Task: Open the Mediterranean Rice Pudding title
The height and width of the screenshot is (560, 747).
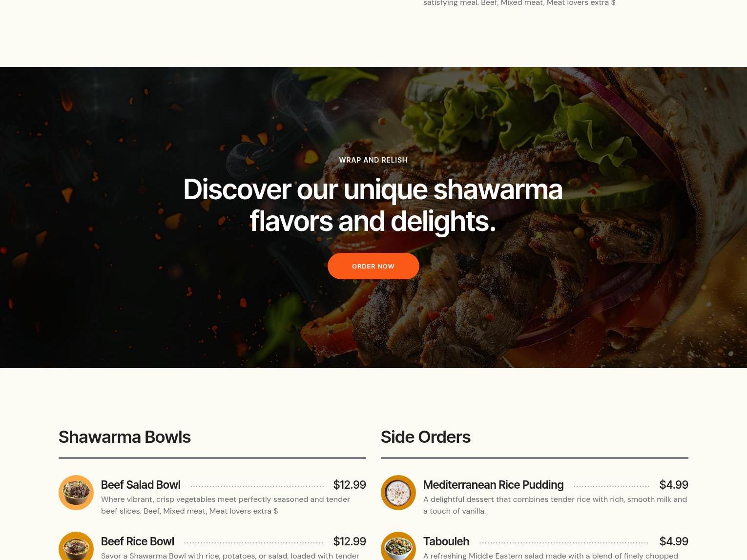Action: (x=493, y=485)
